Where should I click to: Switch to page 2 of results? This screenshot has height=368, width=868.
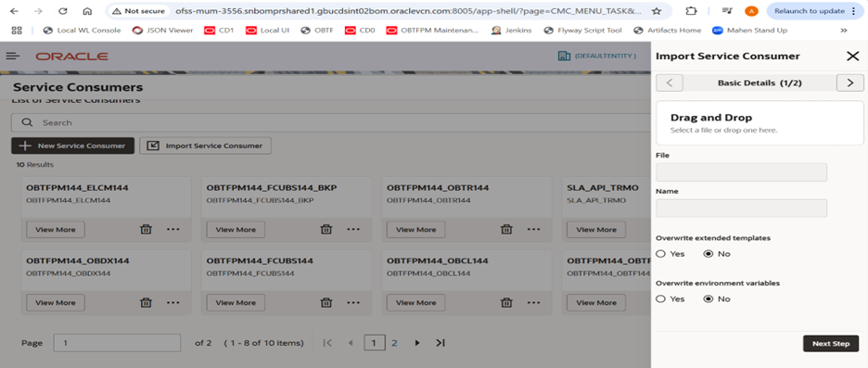pyautogui.click(x=395, y=343)
